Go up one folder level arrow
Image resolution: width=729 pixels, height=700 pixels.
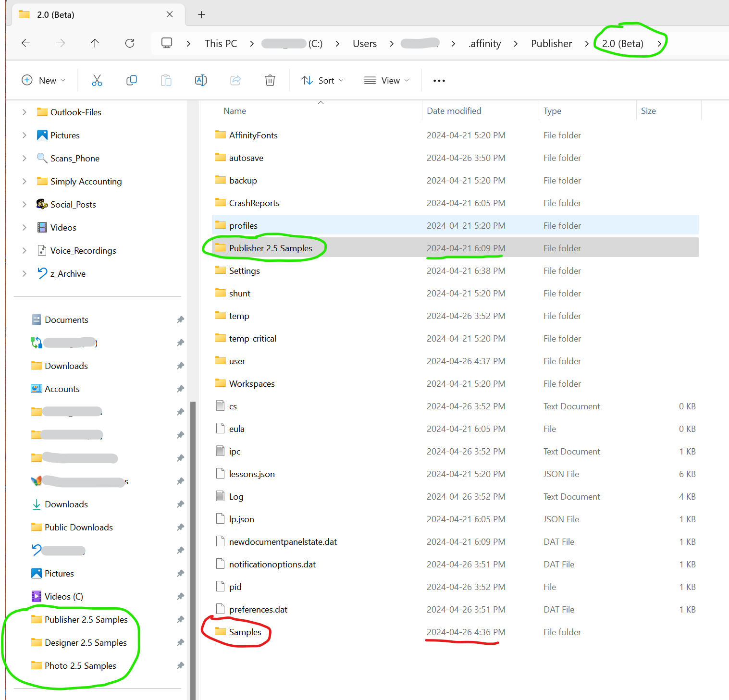coord(95,43)
